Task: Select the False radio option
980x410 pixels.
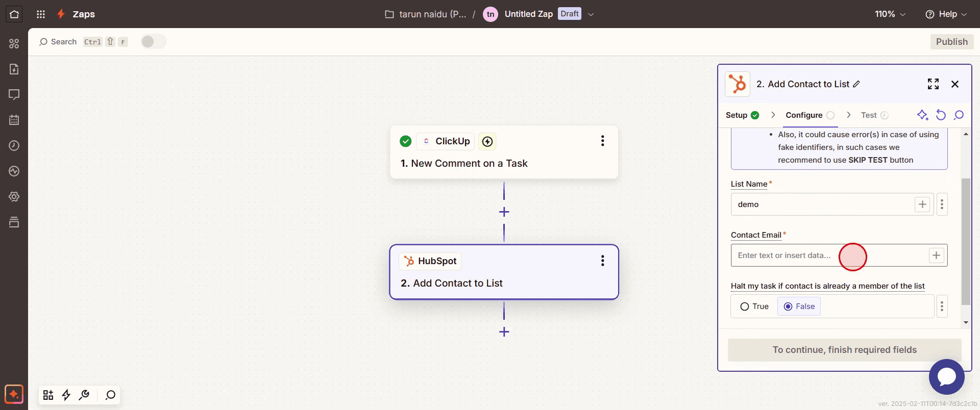Action: point(799,306)
